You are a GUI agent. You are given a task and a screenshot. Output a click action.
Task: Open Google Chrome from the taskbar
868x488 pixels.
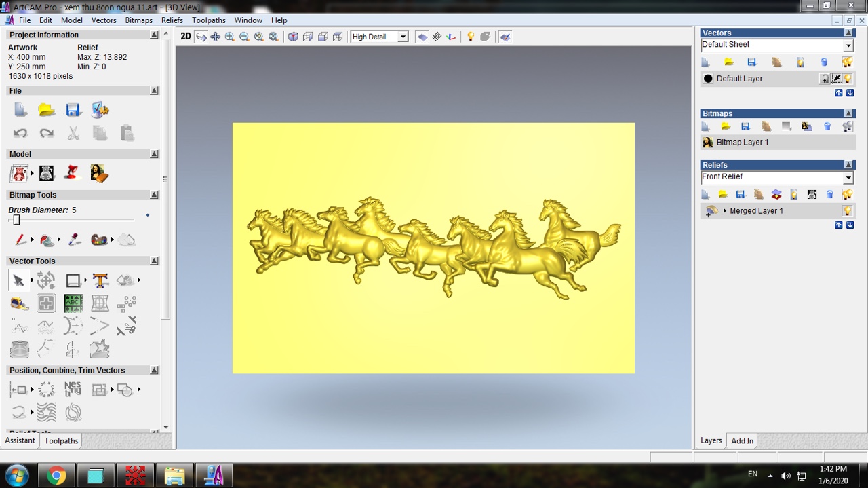(56, 476)
